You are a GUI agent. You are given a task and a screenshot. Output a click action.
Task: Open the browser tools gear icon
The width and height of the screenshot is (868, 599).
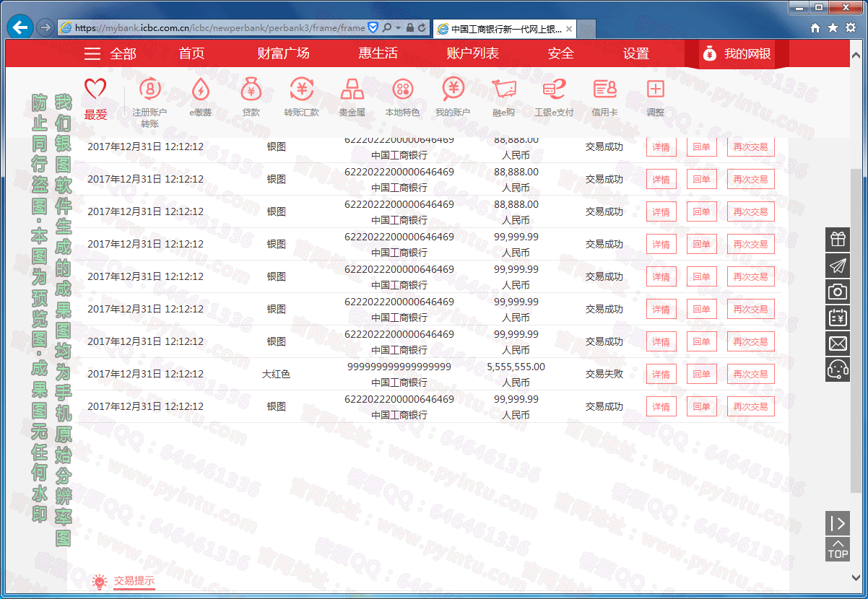click(850, 27)
